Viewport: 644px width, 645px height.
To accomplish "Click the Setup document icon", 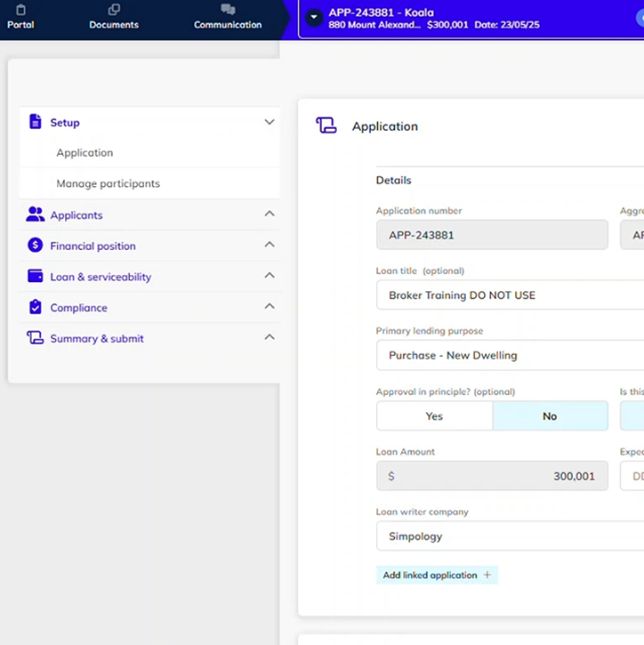I will (x=36, y=122).
